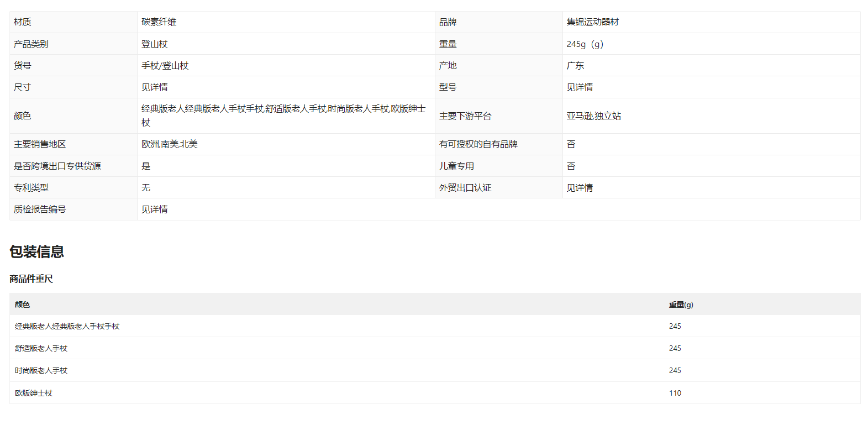Select the 舒适版老人手杖 row in packaging table
Image resolution: width=868 pixels, height=425 pixels.
41,348
